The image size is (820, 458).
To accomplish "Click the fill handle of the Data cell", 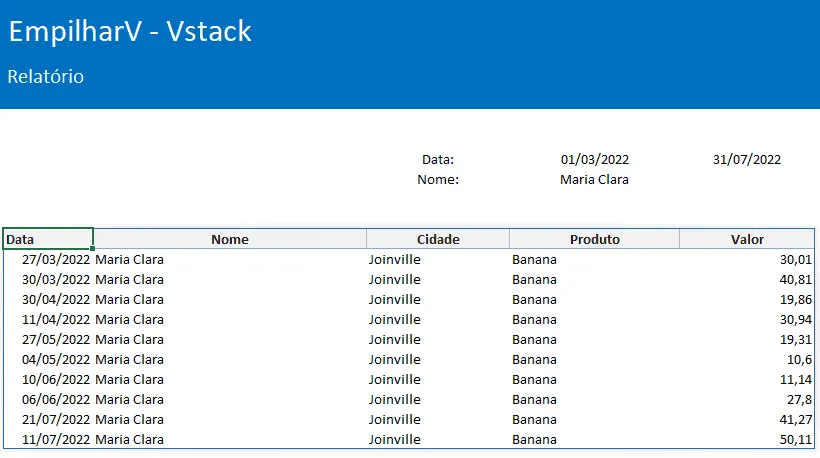I will (x=93, y=249).
